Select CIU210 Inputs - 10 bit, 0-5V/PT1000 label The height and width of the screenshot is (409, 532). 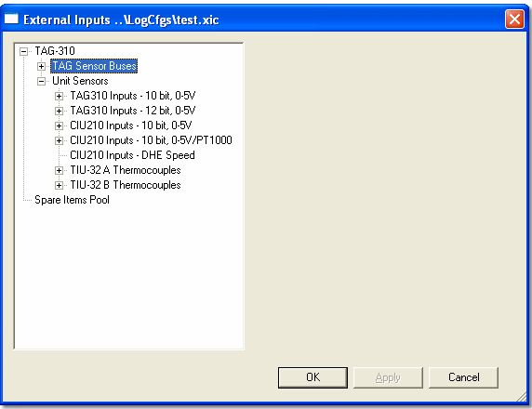pyautogui.click(x=151, y=140)
